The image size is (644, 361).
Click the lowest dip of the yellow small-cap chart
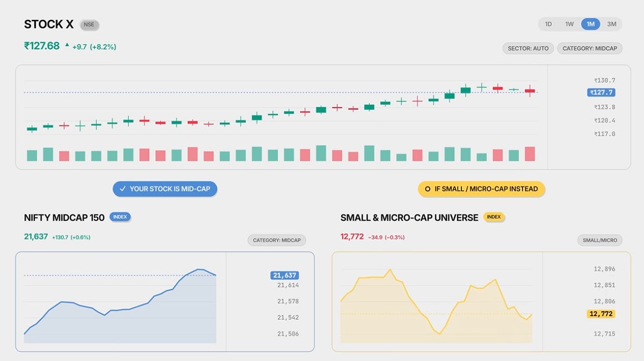tap(439, 333)
